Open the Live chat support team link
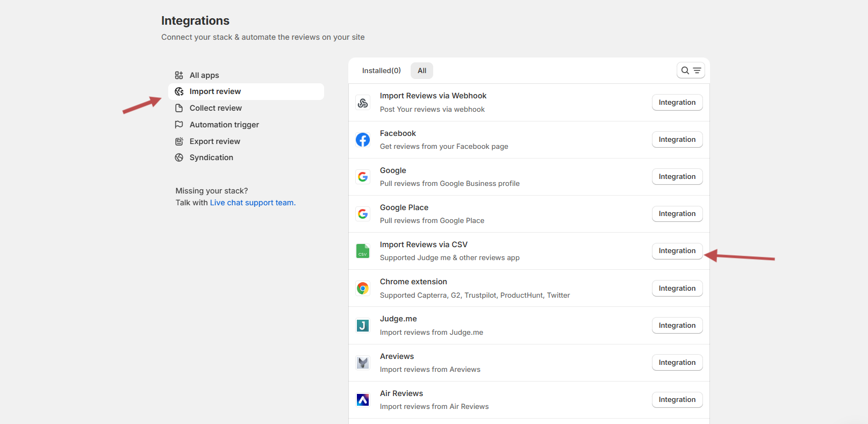The height and width of the screenshot is (424, 868). pos(252,203)
